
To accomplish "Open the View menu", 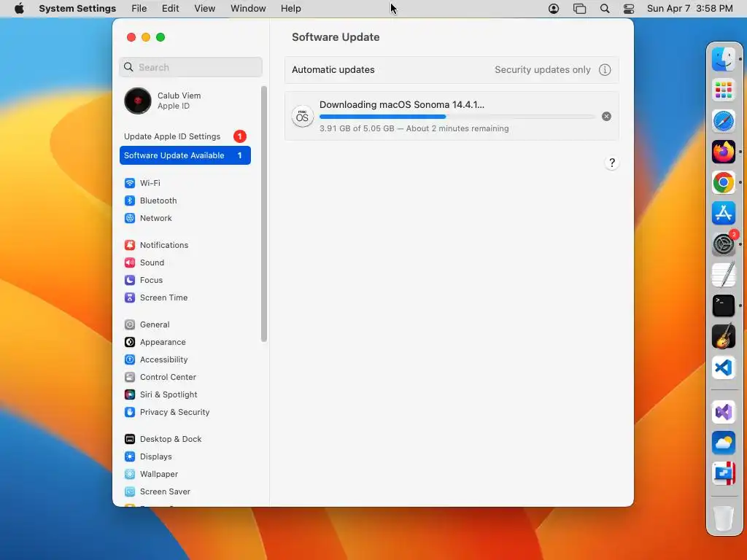I will (204, 9).
